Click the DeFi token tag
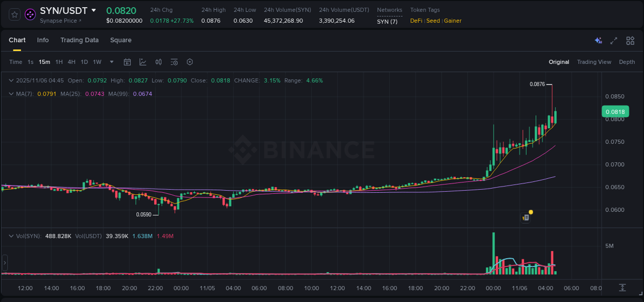The image size is (644, 302). pyautogui.click(x=415, y=21)
